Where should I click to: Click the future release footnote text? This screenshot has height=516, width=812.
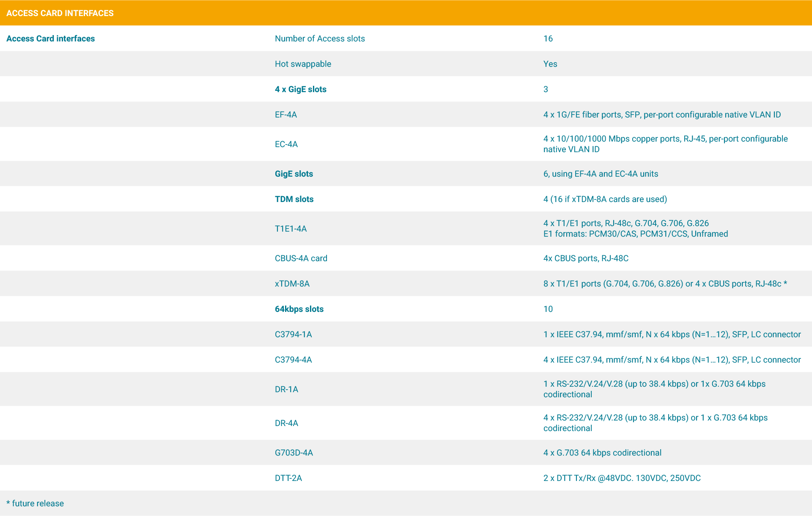pyautogui.click(x=35, y=503)
